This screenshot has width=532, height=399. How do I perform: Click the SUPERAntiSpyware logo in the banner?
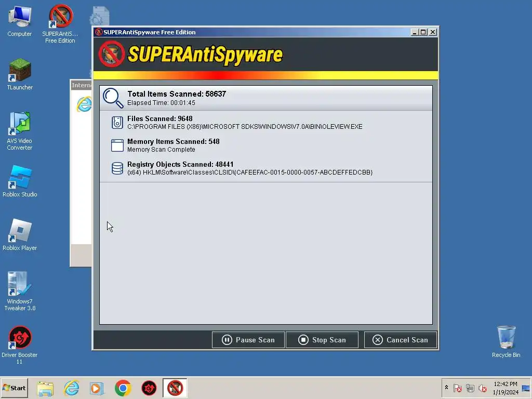click(x=190, y=54)
